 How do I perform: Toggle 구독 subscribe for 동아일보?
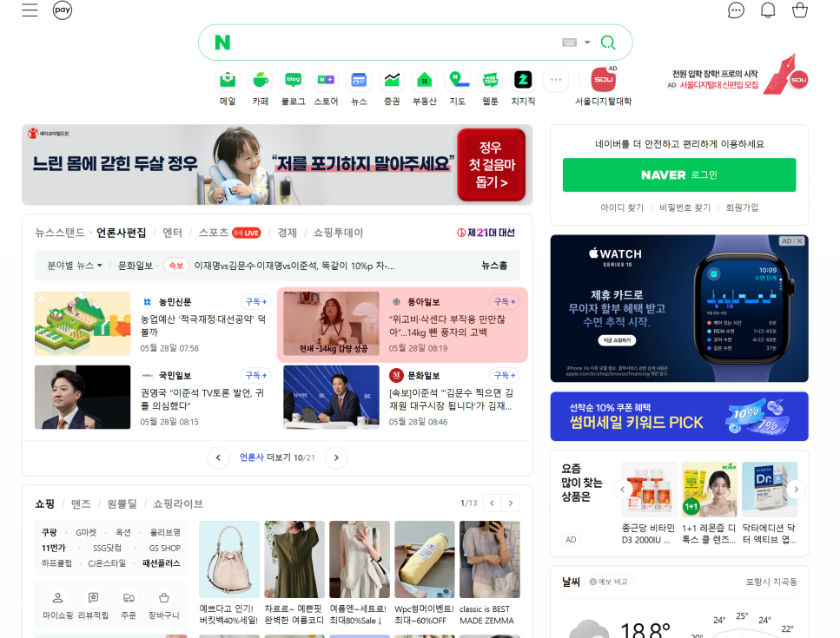(504, 302)
